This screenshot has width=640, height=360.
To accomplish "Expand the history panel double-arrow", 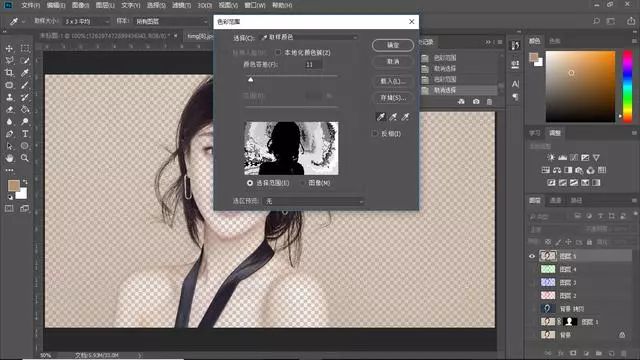I will 488,42.
